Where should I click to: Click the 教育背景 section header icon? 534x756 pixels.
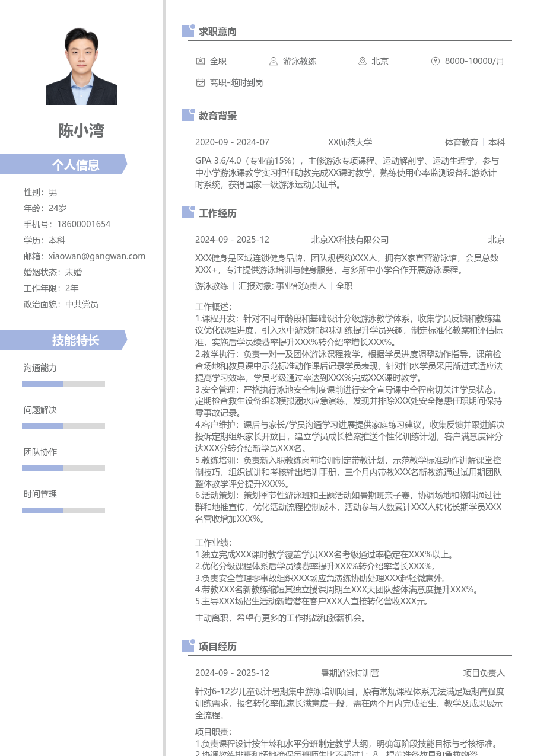tap(188, 115)
